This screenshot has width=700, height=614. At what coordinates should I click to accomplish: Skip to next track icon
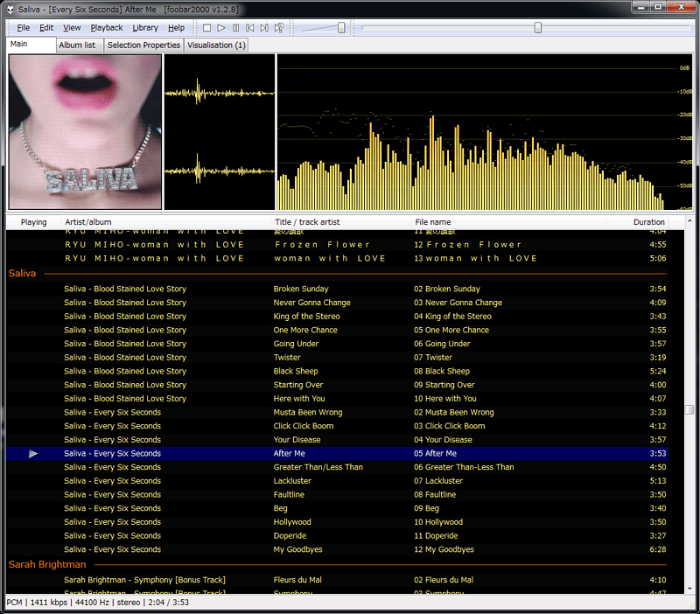(266, 27)
